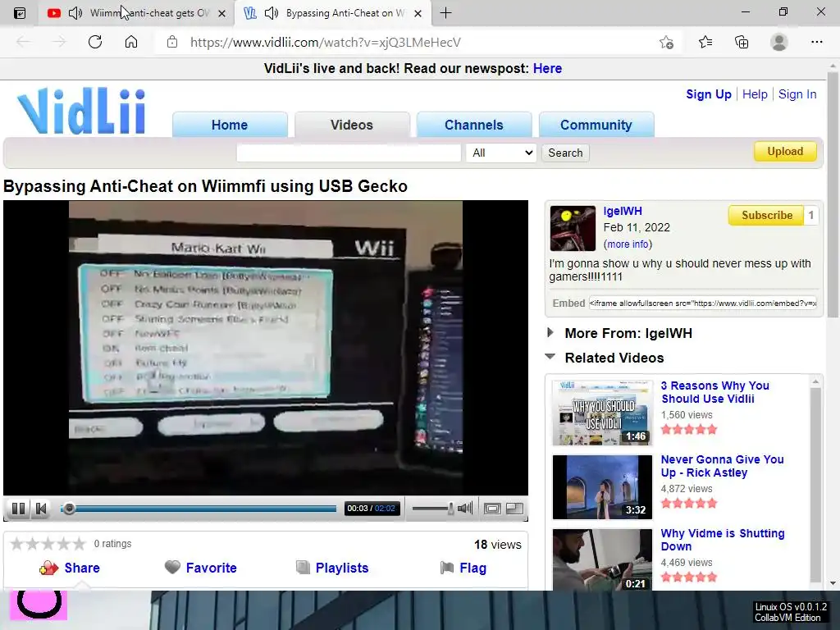The width and height of the screenshot is (840, 630).
Task: Click IgelWH avatar thumbnail
Action: pyautogui.click(x=572, y=228)
